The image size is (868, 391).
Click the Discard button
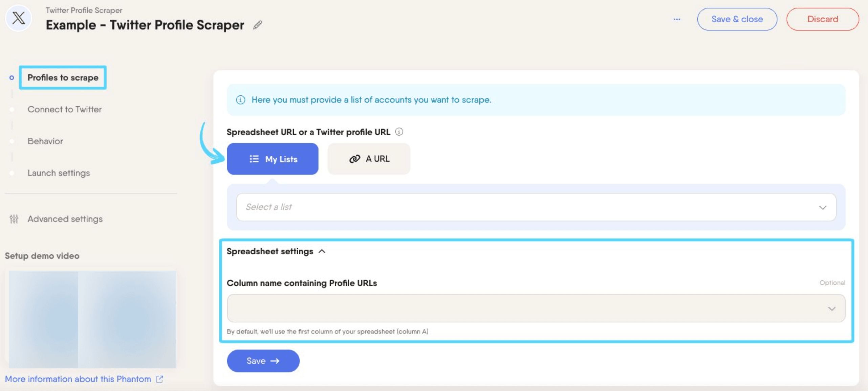click(823, 19)
